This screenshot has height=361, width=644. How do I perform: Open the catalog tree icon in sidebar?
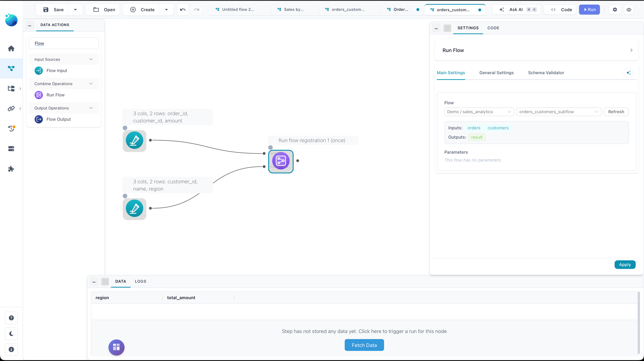point(11,88)
